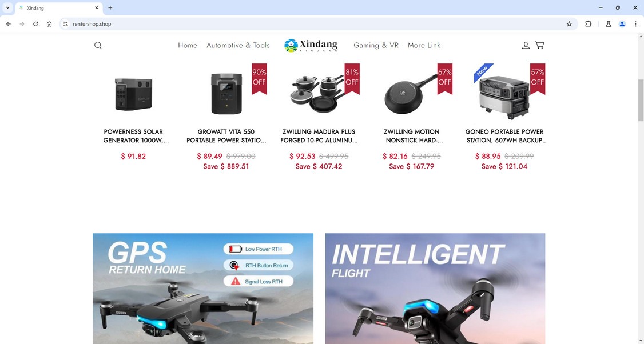View site information icon in address bar
644x344 pixels.
[65, 24]
